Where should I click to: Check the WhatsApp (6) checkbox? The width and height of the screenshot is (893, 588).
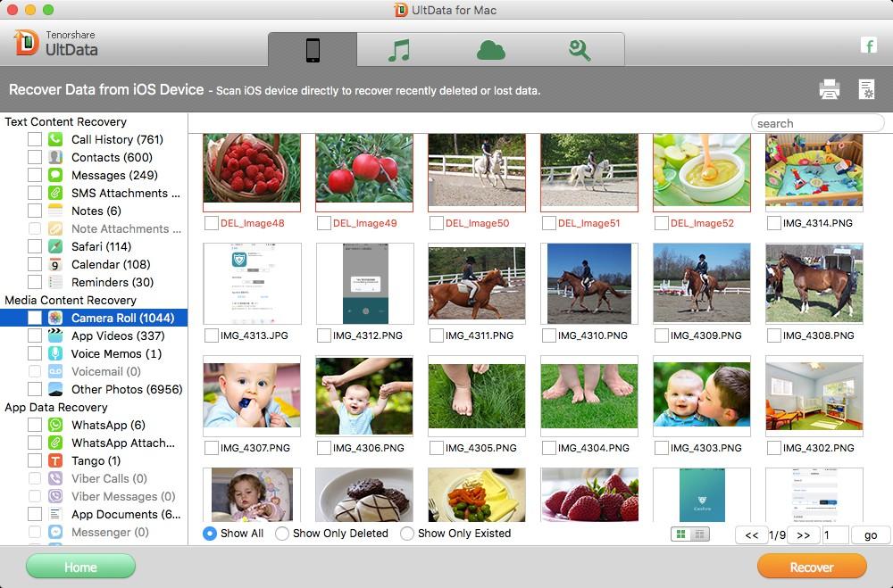click(x=35, y=425)
